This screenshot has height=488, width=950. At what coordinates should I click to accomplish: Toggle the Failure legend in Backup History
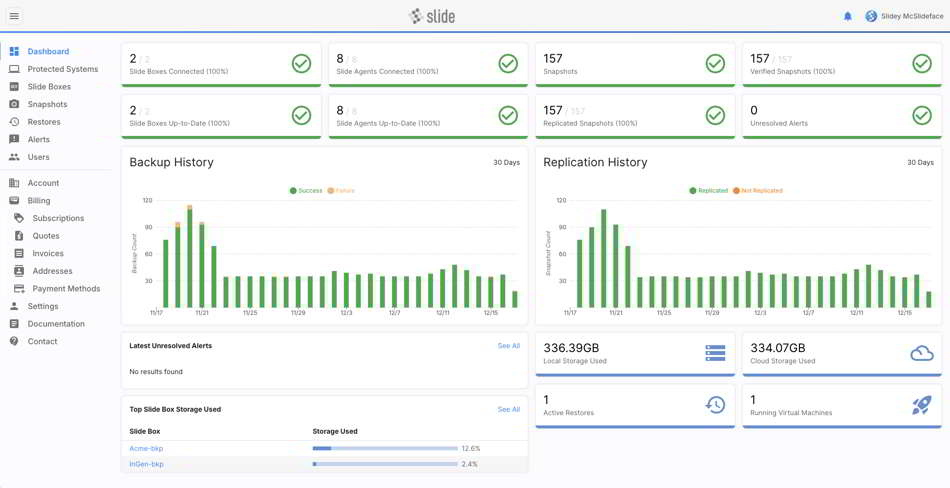341,190
